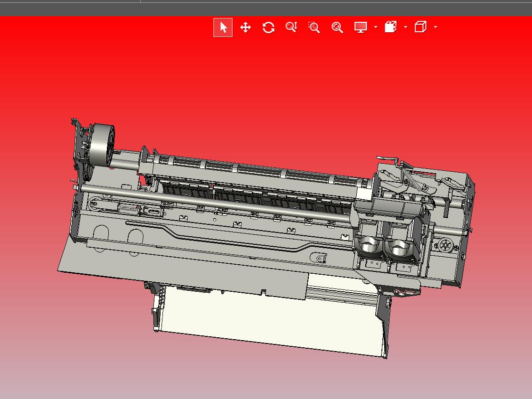The height and width of the screenshot is (399, 532).
Task: Activate the rotate view tool
Action: [268, 28]
